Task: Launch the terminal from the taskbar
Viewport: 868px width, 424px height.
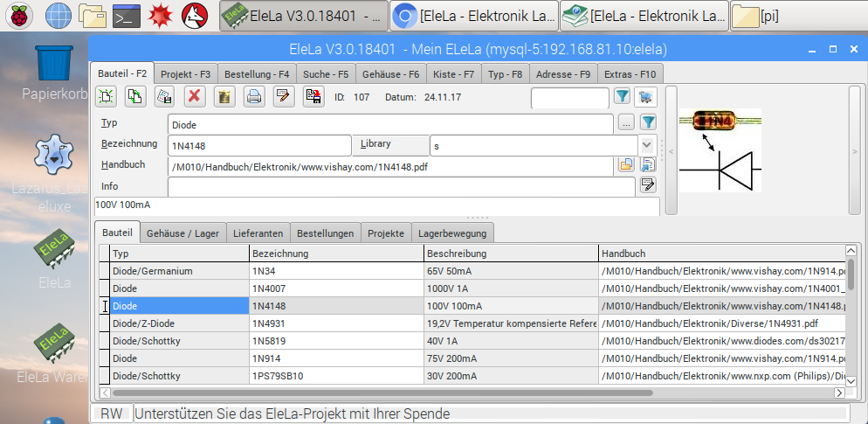Action: pyautogui.click(x=126, y=16)
